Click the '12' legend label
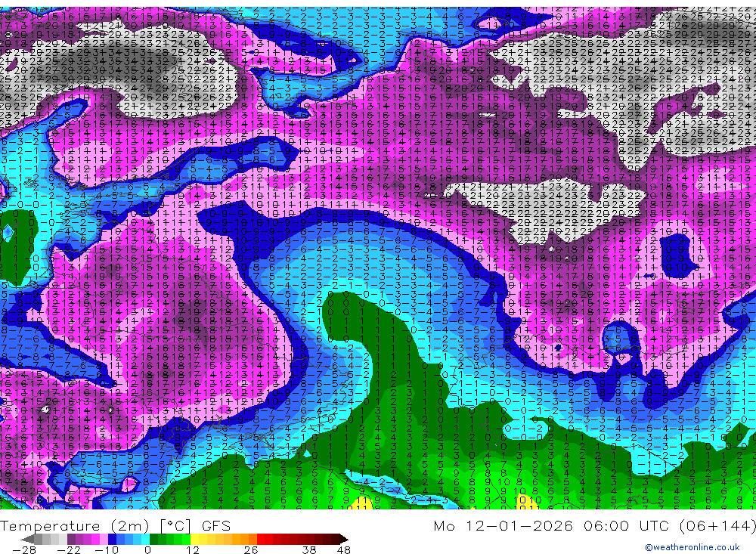The image size is (756, 554). tap(192, 549)
